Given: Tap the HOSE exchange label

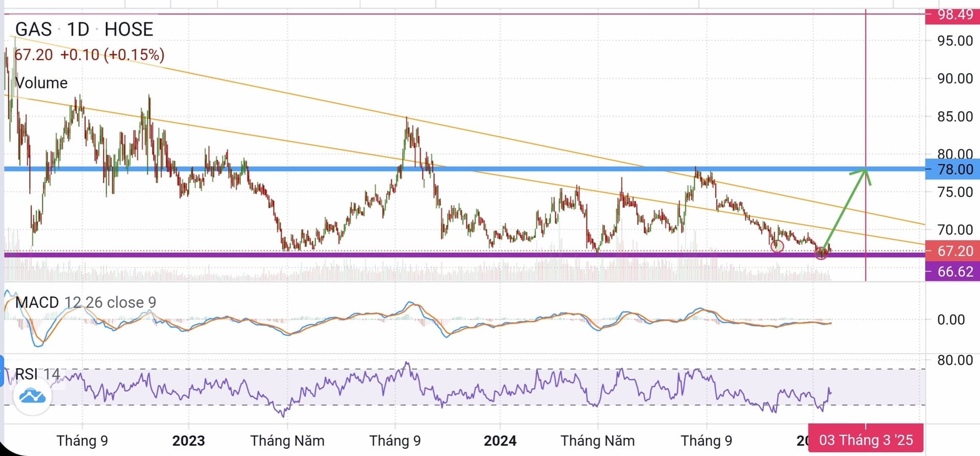Looking at the screenshot, I should (x=129, y=29).
